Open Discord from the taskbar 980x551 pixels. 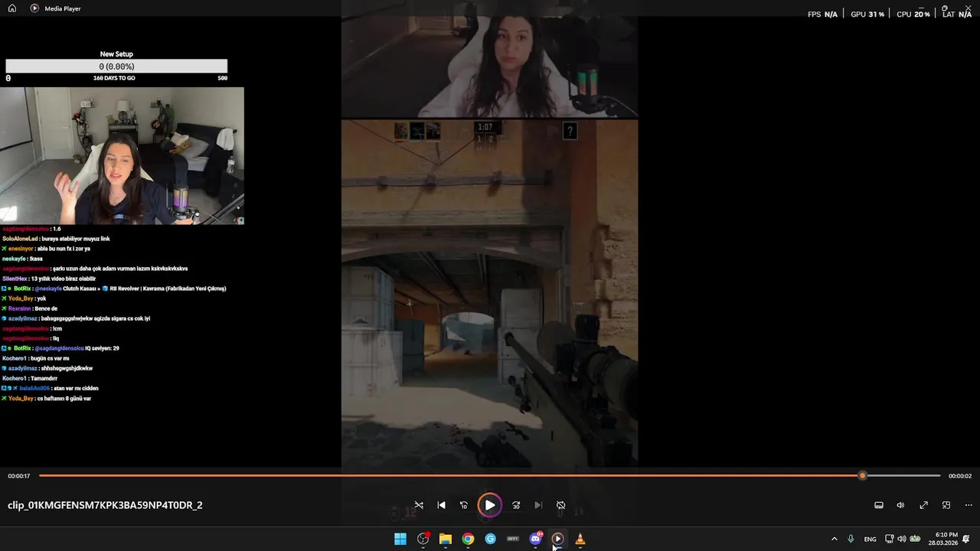pos(535,539)
